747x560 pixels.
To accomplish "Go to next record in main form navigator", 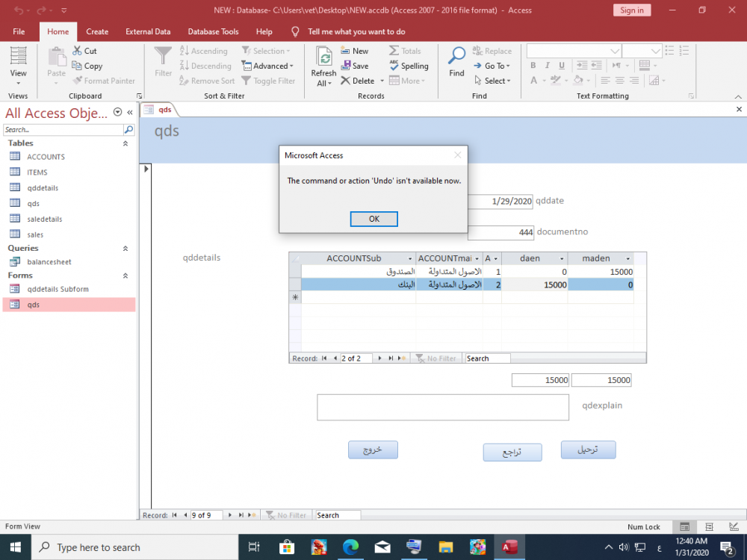I will [229, 515].
